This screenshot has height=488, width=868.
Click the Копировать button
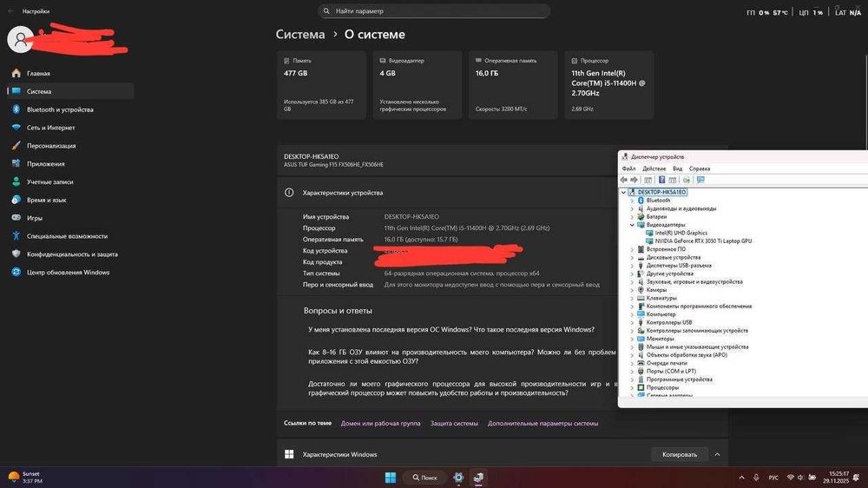pos(680,455)
